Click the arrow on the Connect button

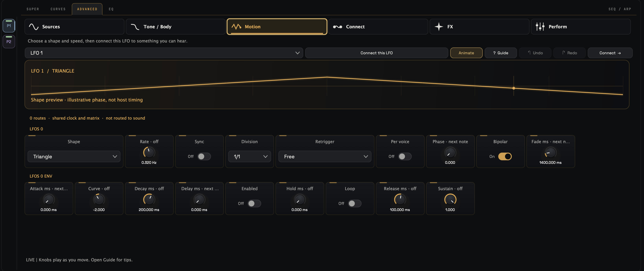(x=619, y=53)
